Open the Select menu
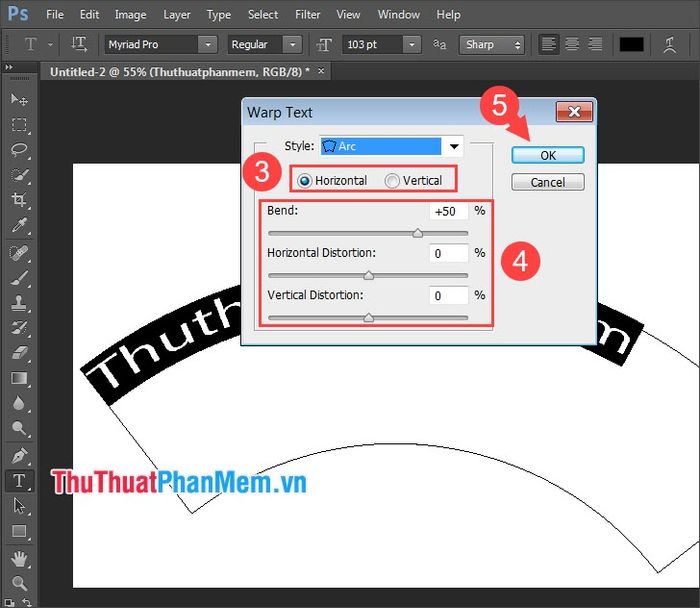Viewport: 700px width, 608px height. [263, 15]
